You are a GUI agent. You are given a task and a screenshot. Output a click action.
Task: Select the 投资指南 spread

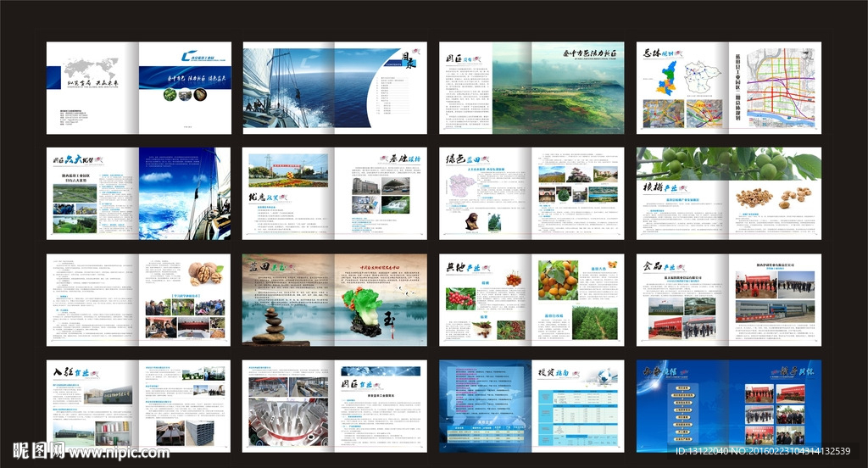pyautogui.click(x=531, y=406)
